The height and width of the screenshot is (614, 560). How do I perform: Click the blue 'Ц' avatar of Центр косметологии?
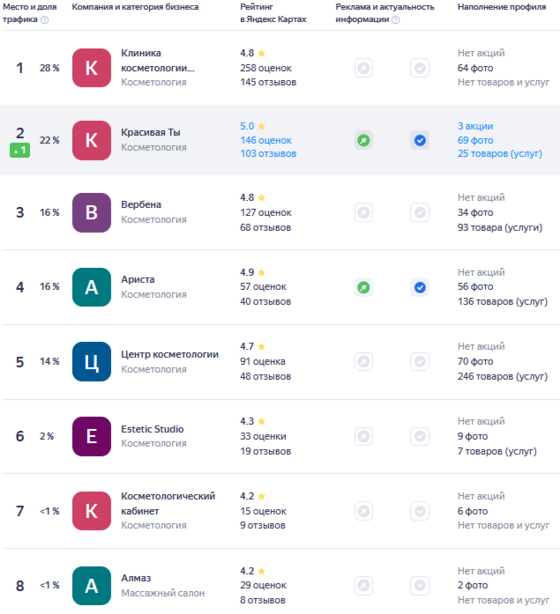pyautogui.click(x=92, y=361)
